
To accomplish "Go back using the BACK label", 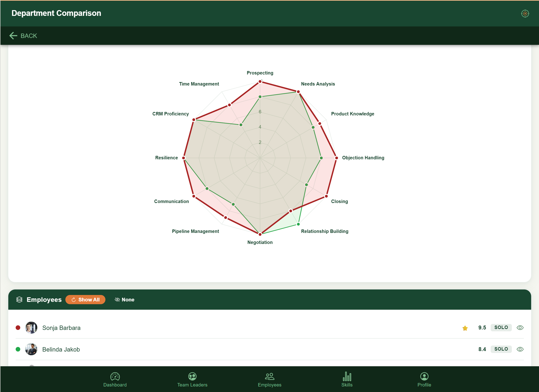I will pyautogui.click(x=29, y=36).
